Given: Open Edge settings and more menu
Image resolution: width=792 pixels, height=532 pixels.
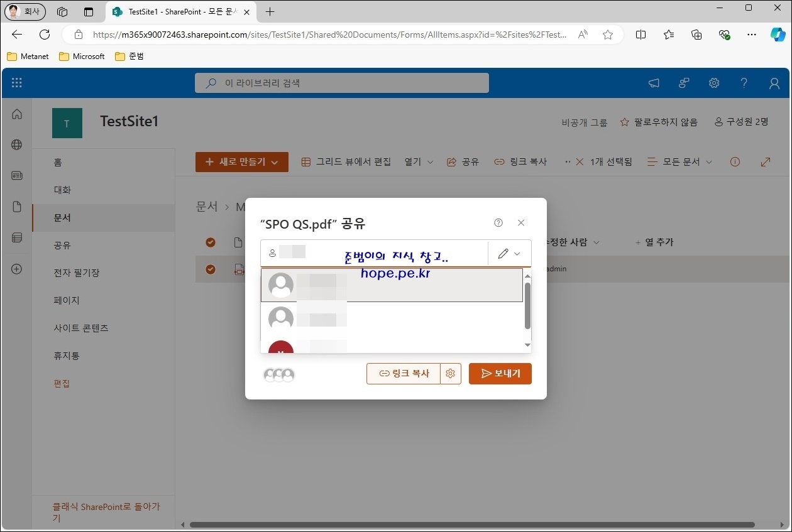Looking at the screenshot, I should [752, 35].
